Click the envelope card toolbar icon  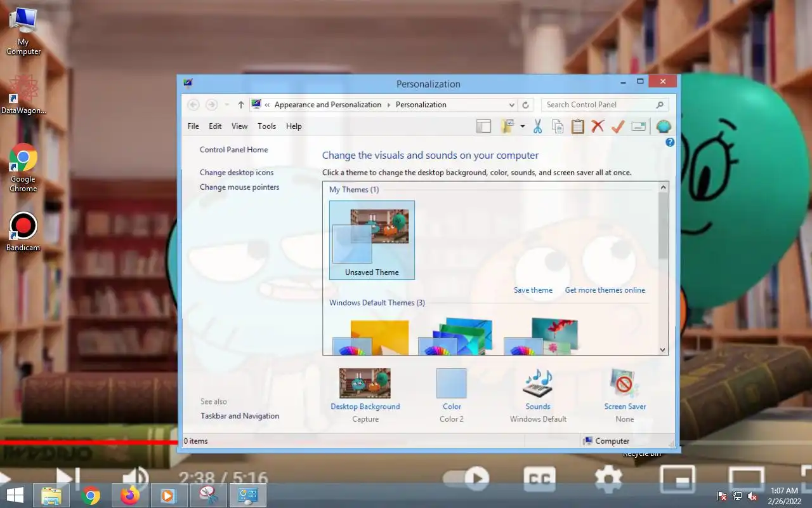[x=639, y=126]
